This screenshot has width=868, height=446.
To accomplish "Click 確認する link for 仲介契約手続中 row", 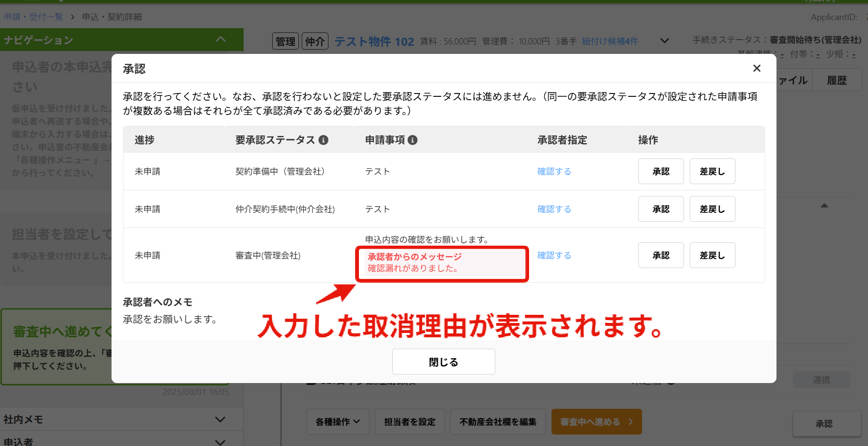I will click(554, 209).
